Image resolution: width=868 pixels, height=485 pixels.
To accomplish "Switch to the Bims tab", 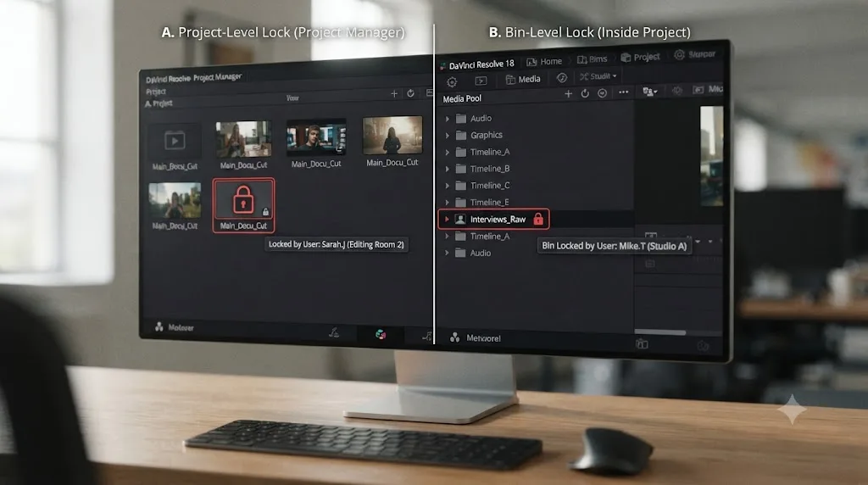I will [592, 59].
